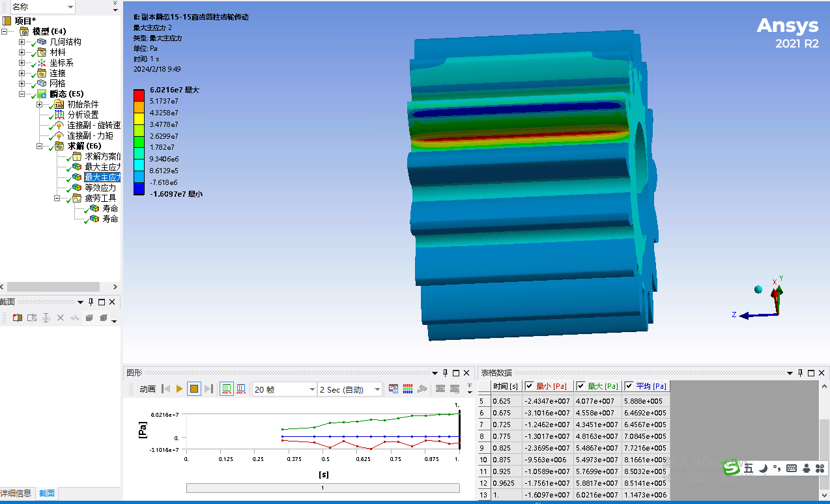Stop the animation playback
Screen dimensions: 830x504
pos(194,389)
